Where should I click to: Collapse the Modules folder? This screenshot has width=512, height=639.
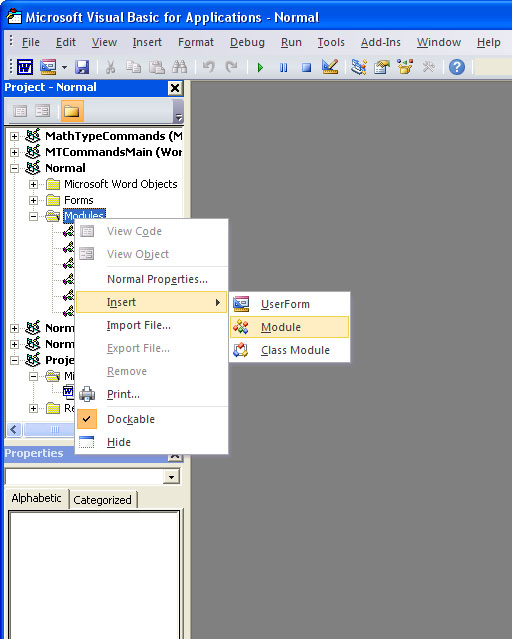[x=33, y=216]
